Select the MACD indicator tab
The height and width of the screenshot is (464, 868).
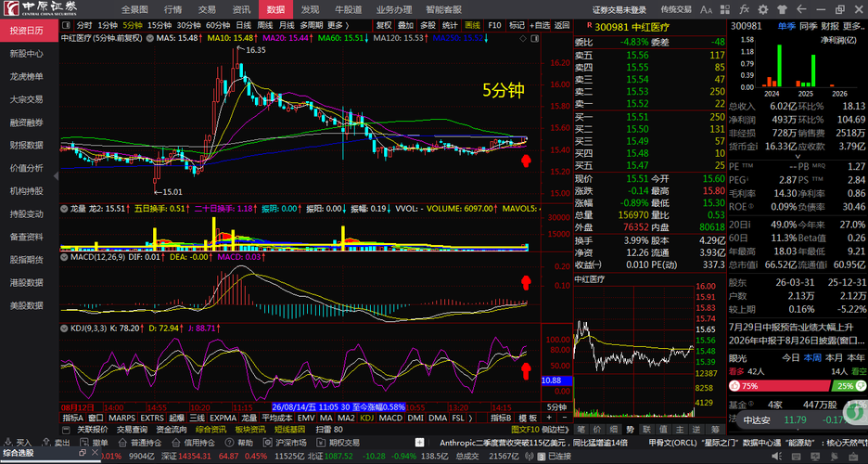tap(390, 418)
